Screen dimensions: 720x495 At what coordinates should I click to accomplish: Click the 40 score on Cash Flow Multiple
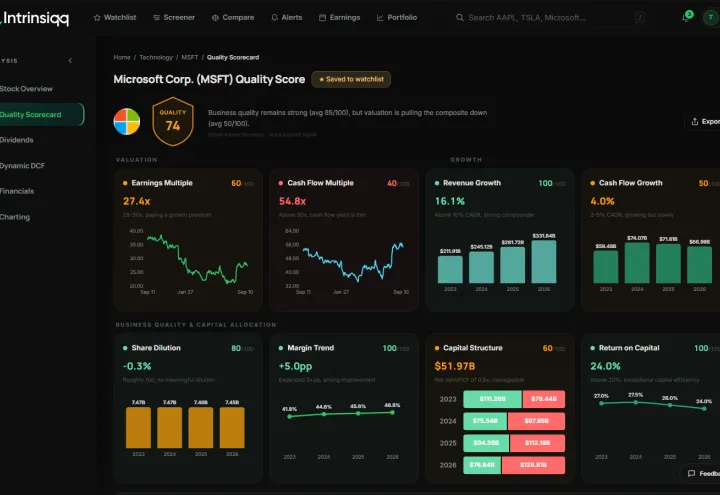click(x=392, y=183)
